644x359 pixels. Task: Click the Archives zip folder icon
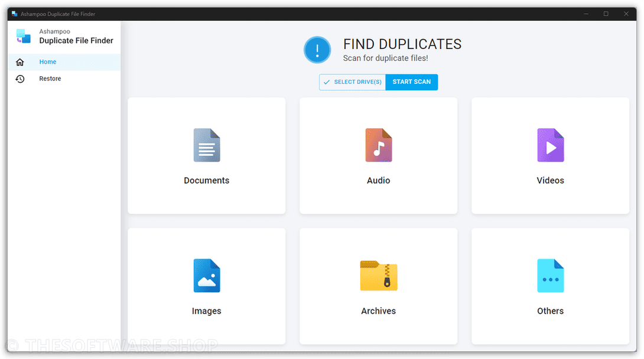pyautogui.click(x=379, y=276)
